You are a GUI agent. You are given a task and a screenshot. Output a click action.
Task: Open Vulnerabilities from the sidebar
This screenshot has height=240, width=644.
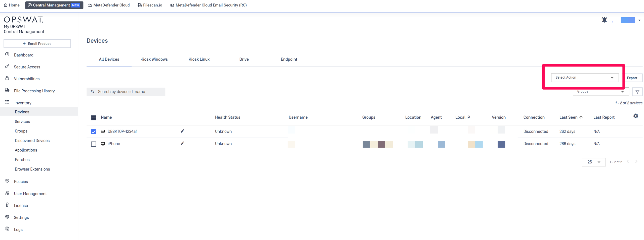tap(27, 79)
